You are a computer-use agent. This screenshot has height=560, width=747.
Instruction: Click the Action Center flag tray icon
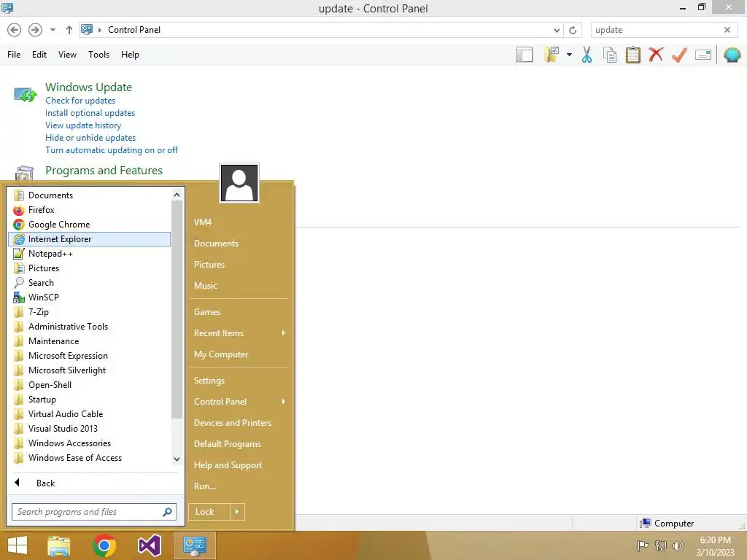(x=643, y=545)
